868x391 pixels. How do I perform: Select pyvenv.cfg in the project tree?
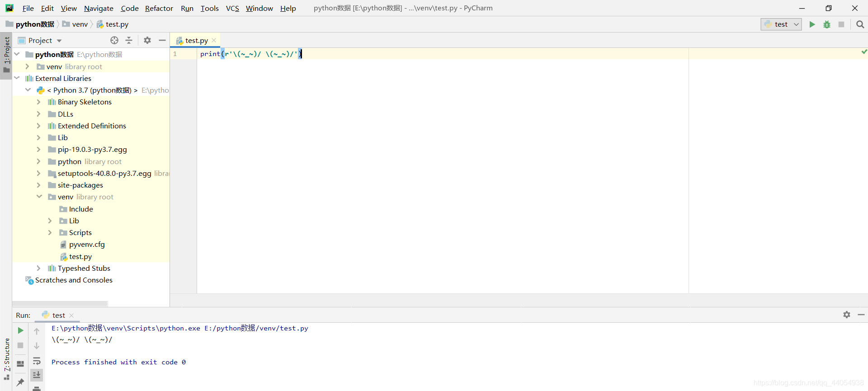point(86,244)
